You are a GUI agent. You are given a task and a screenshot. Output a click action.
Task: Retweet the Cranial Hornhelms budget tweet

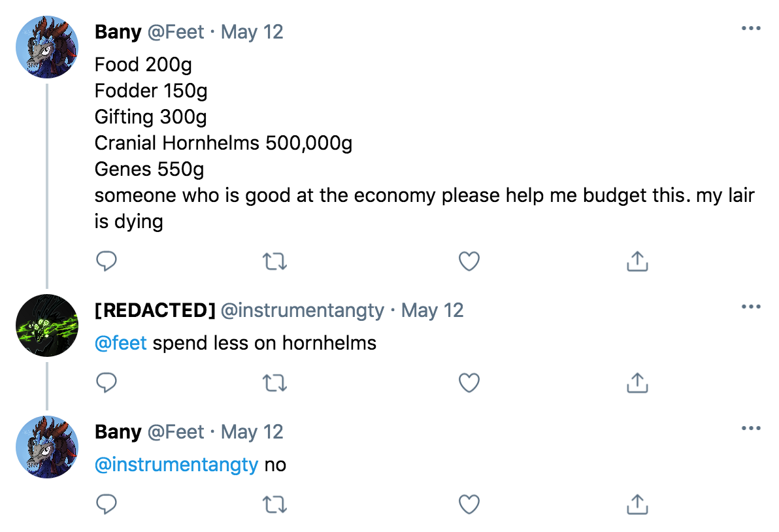coord(274,262)
